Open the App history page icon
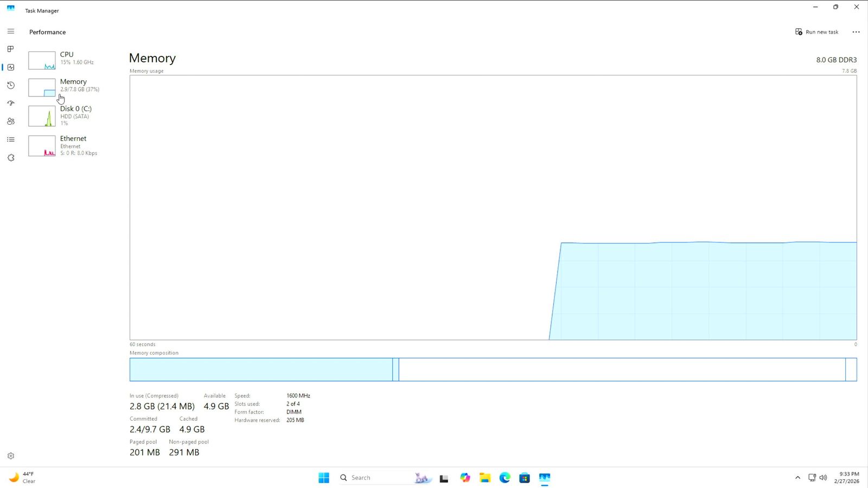 point(10,85)
